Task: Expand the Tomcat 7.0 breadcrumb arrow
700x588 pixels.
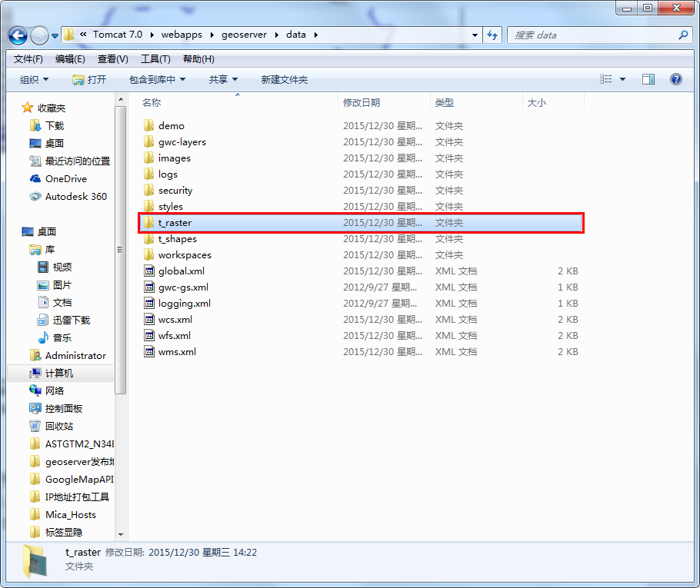Action: click(x=152, y=35)
